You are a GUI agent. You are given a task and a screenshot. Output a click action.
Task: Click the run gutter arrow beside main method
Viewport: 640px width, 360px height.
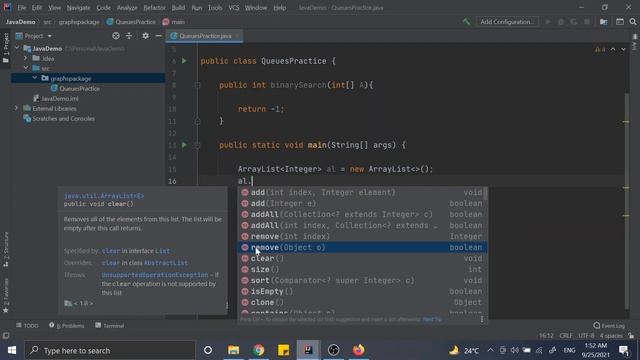pos(184,145)
